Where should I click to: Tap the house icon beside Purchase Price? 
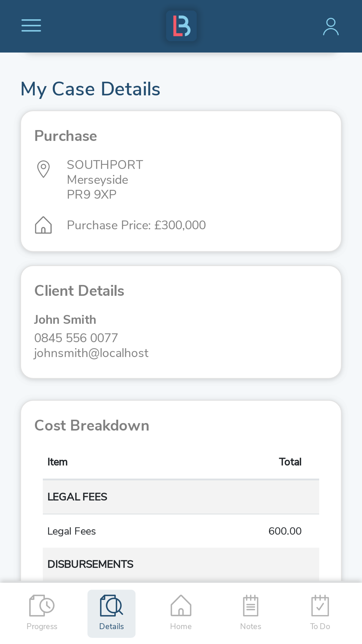[43, 225]
